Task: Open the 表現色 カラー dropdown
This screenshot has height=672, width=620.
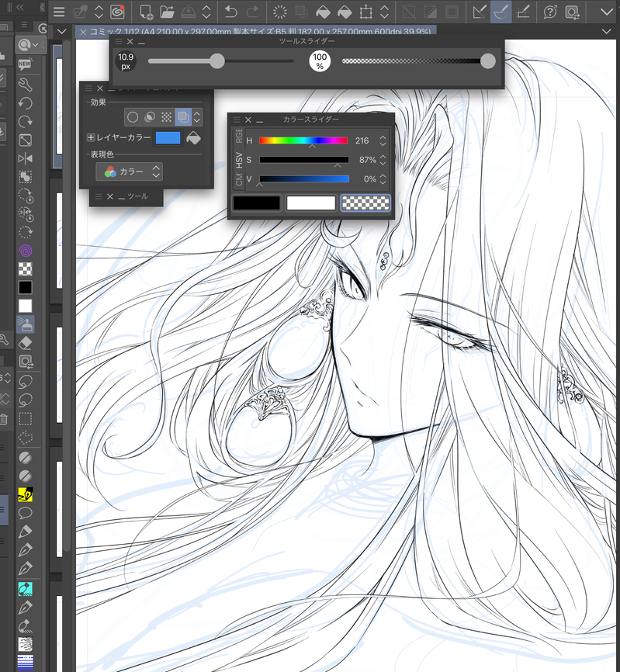Action: point(129,171)
